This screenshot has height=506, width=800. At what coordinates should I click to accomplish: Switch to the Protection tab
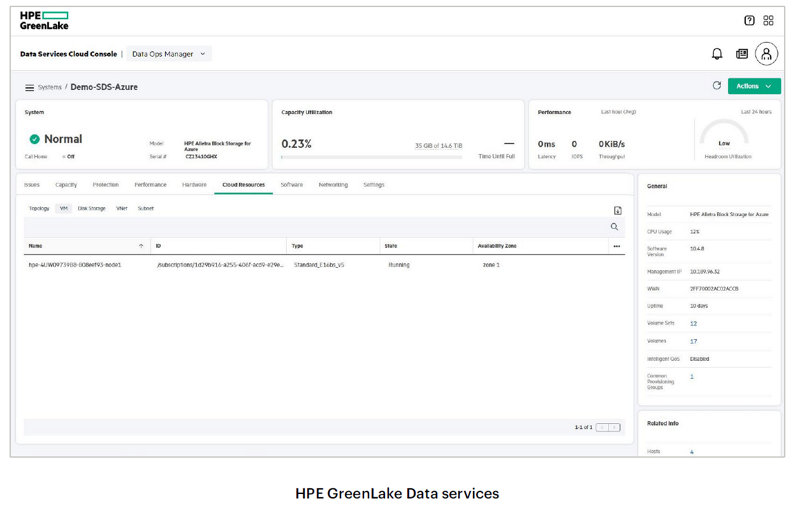pyautogui.click(x=106, y=185)
